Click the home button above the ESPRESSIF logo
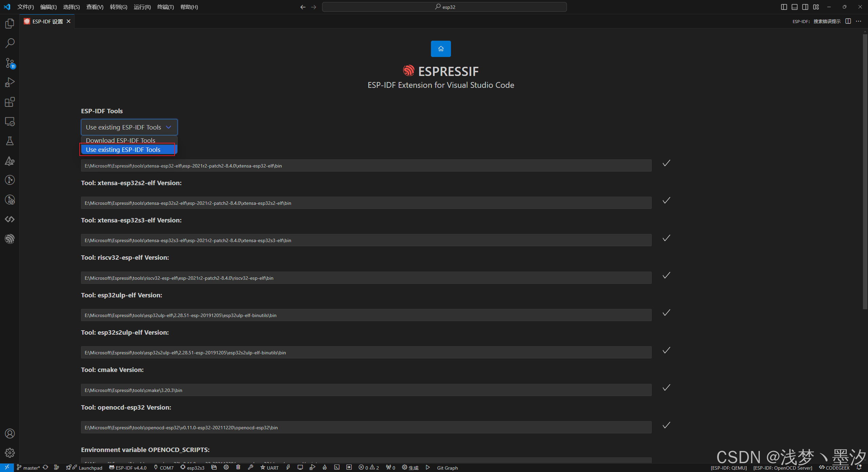868x472 pixels. tap(440, 48)
